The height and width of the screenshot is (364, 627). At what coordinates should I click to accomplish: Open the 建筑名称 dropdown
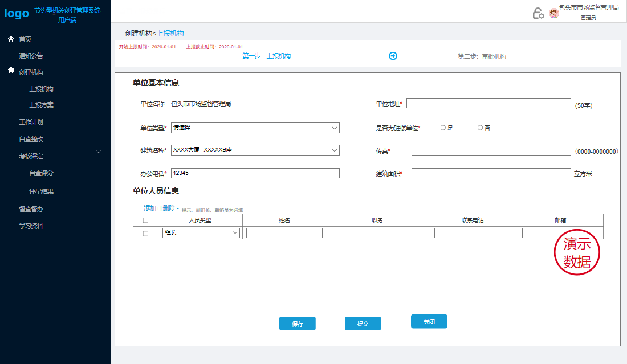[255, 150]
